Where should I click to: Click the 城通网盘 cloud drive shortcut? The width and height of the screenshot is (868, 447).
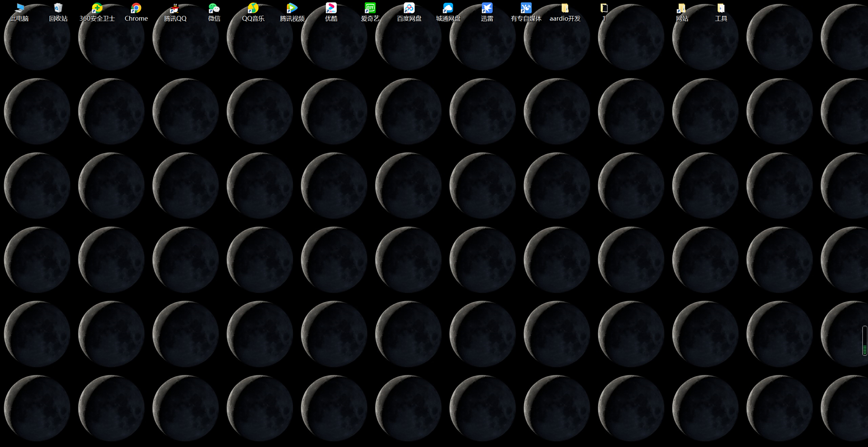coord(448,8)
